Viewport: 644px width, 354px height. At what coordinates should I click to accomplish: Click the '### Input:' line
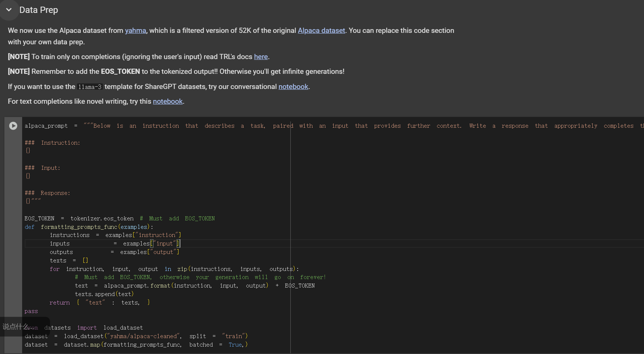click(42, 168)
